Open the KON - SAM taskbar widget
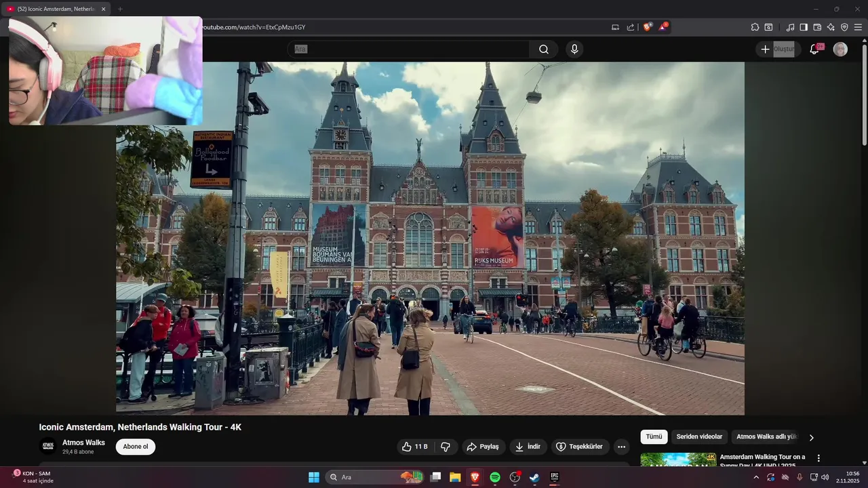Screen dimensions: 868x488 pos(33,477)
